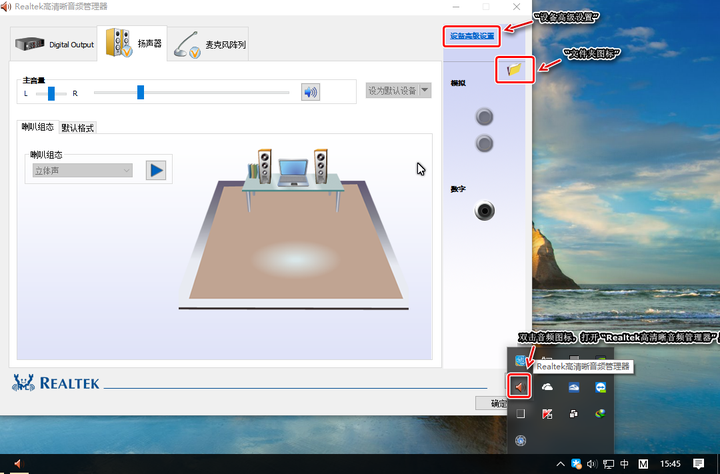
Task: Minimize the Realtek audio manager window
Action: click(x=456, y=7)
